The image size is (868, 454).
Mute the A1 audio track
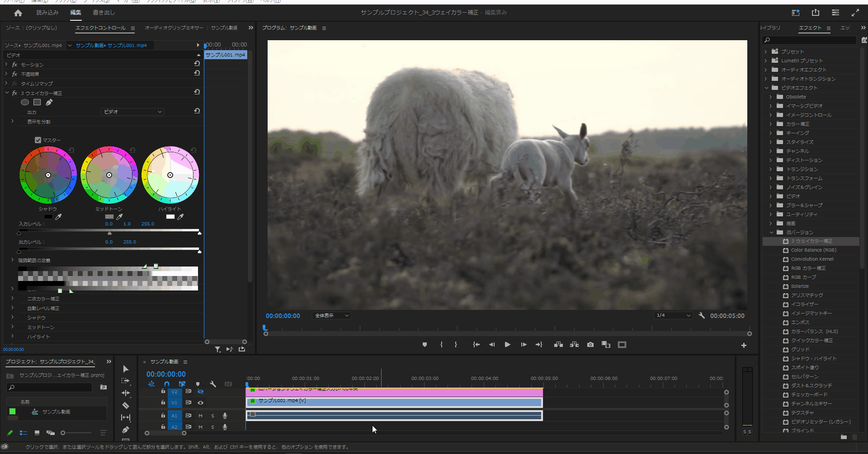point(200,416)
